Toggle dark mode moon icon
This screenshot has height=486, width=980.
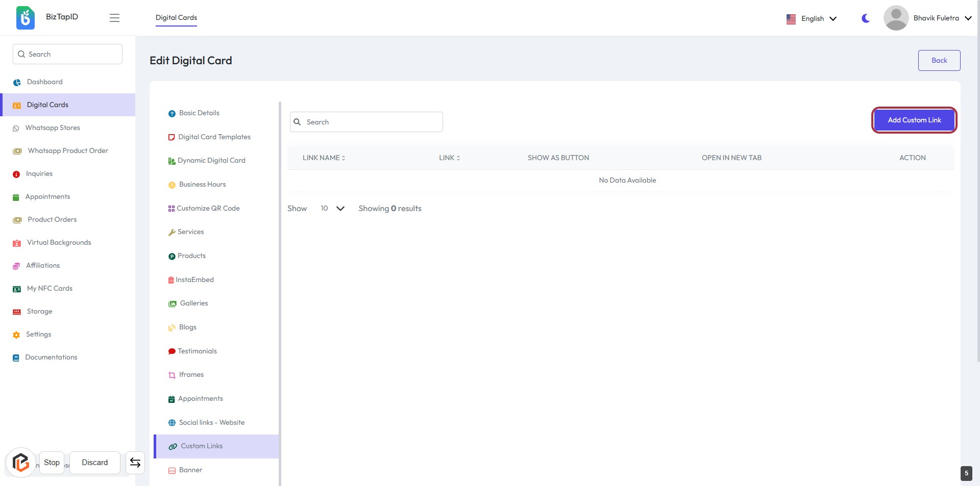865,18
